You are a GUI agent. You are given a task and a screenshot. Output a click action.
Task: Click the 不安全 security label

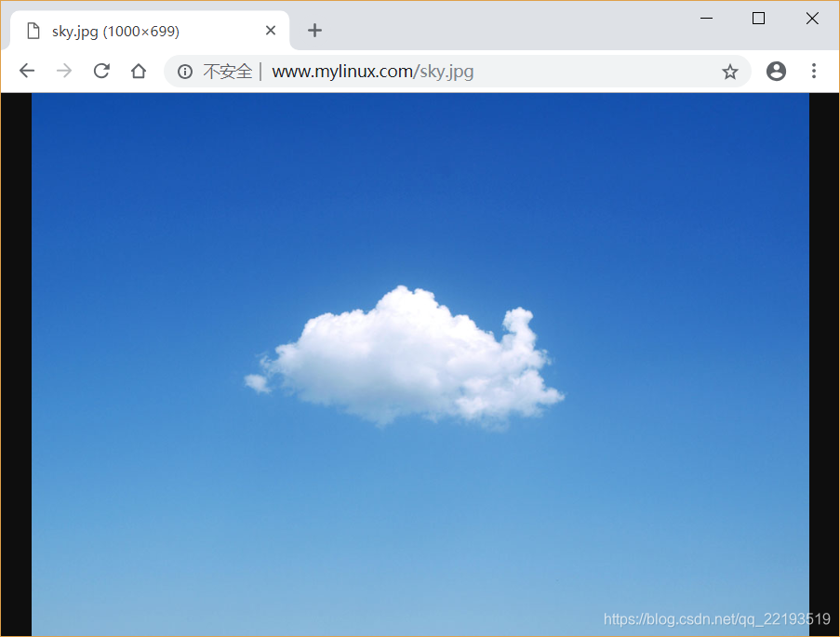coord(227,72)
